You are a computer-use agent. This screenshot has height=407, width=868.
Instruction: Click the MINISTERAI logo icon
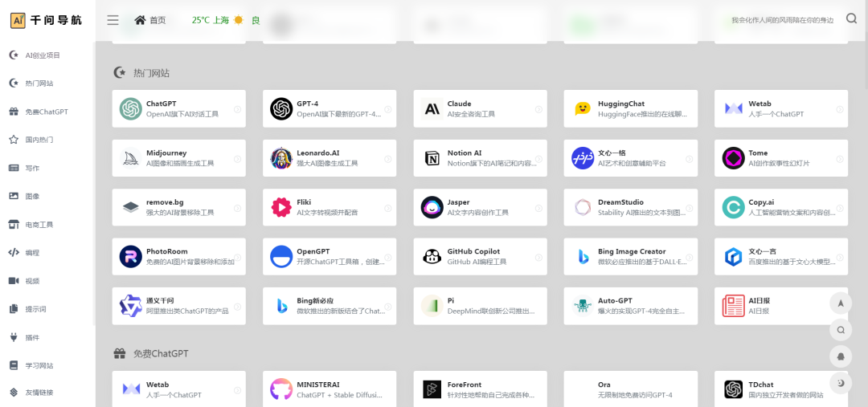pos(281,389)
